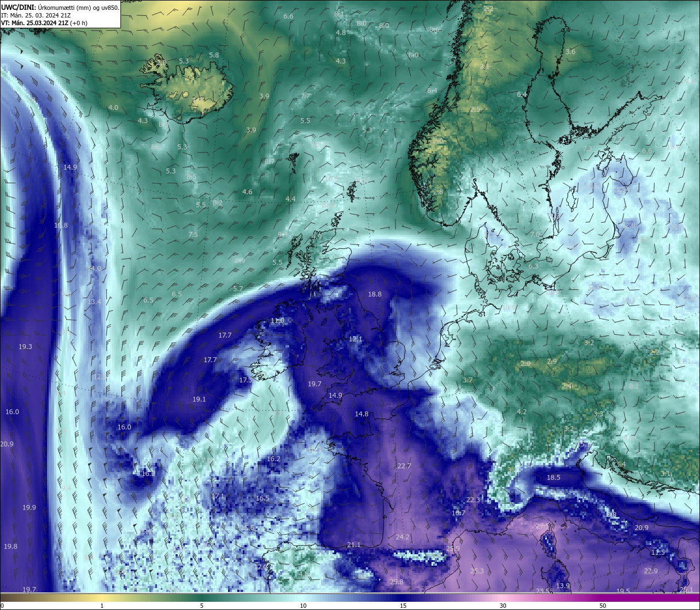This screenshot has width=700, height=610.
Task: Click the color scale tick label '30'
Action: [503, 606]
